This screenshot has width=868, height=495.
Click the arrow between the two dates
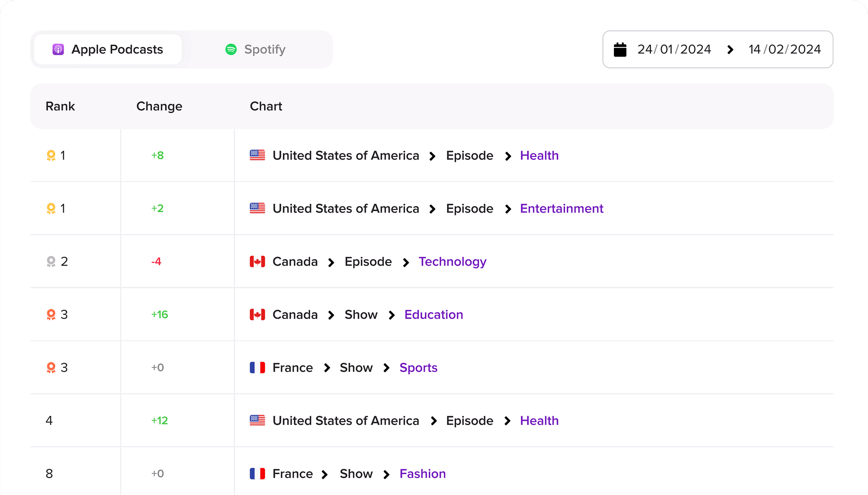[x=730, y=49]
